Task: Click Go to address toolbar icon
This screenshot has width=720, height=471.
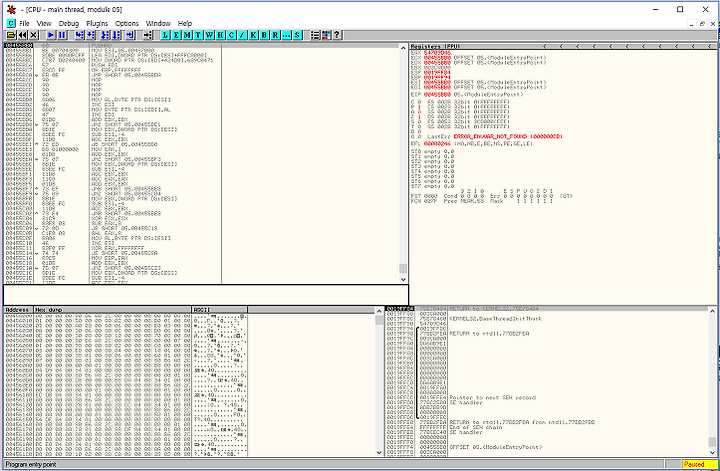Action: point(148,35)
